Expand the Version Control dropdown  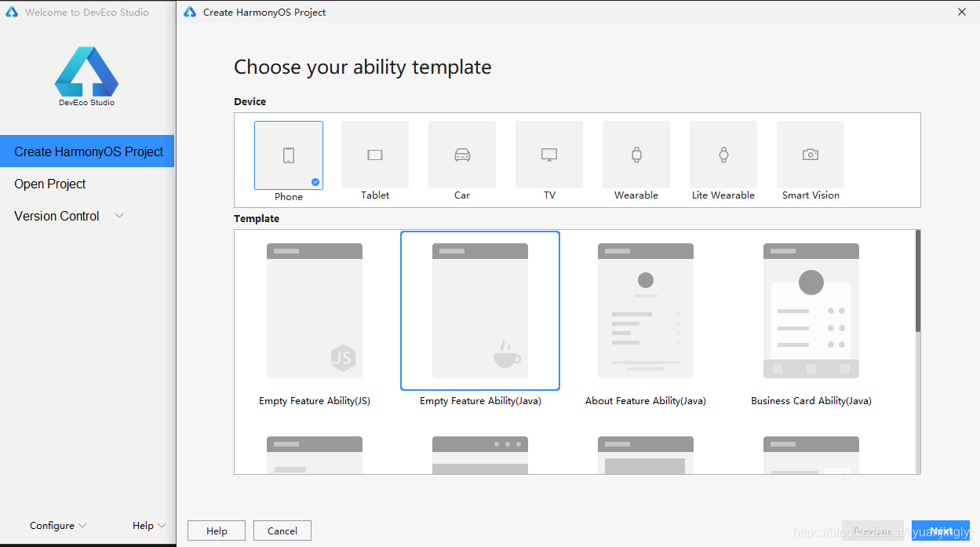(x=119, y=216)
